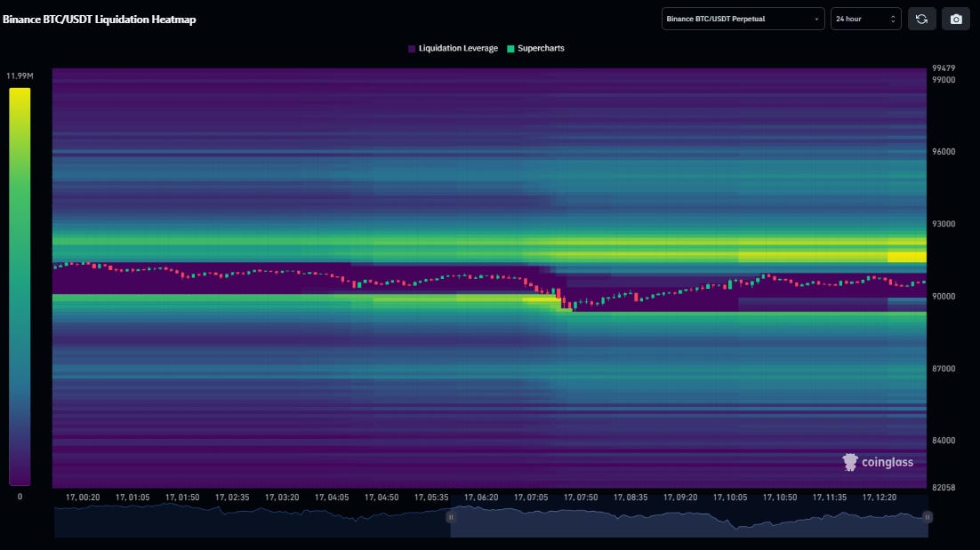The width and height of the screenshot is (980, 550).
Task: Click the 17, 01:05 time axis label
Action: point(133,498)
